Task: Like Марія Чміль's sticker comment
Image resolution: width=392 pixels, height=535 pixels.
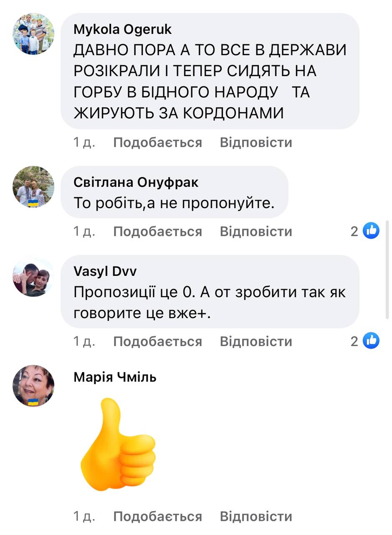Action: click(x=157, y=516)
